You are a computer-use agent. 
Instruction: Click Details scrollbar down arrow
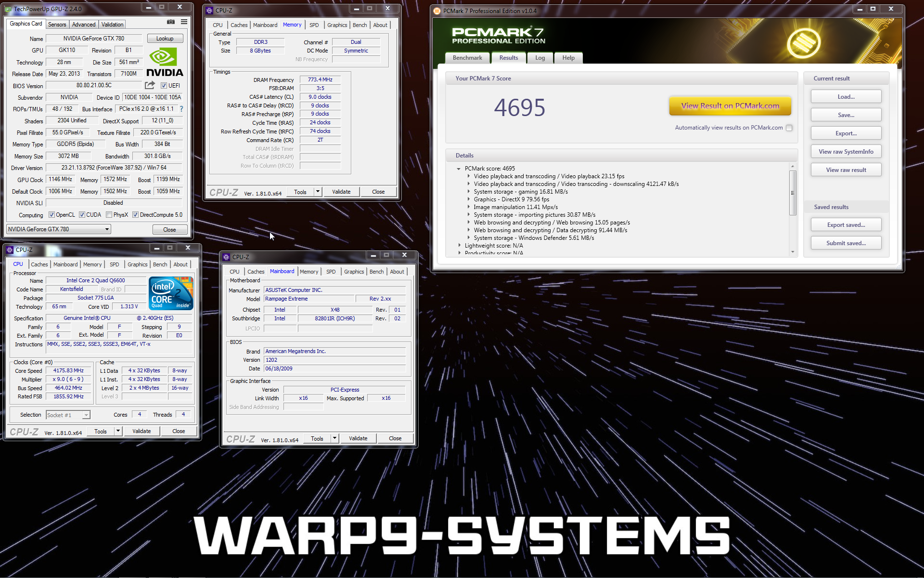coord(793,252)
